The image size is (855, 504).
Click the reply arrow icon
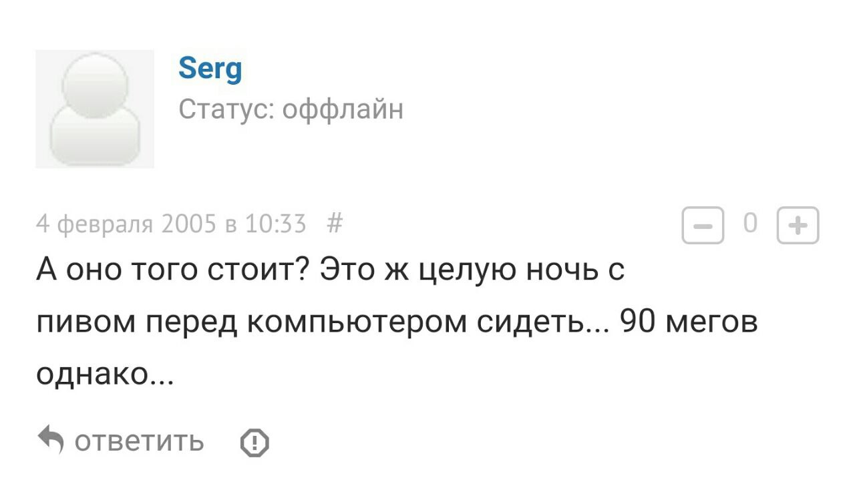point(50,440)
